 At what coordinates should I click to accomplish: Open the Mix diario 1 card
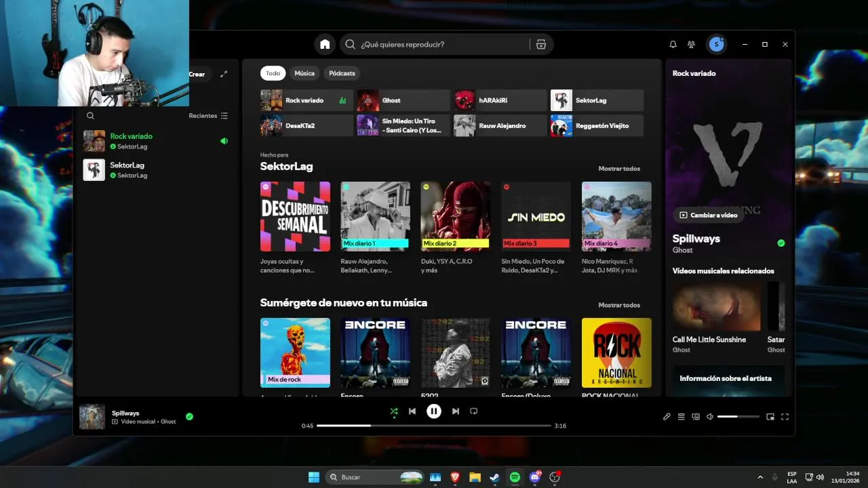pos(375,227)
